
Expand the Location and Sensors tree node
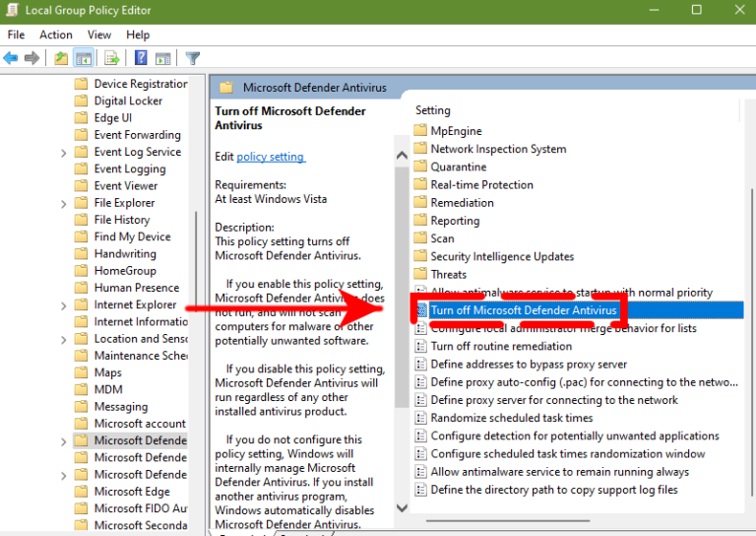pyautogui.click(x=64, y=340)
